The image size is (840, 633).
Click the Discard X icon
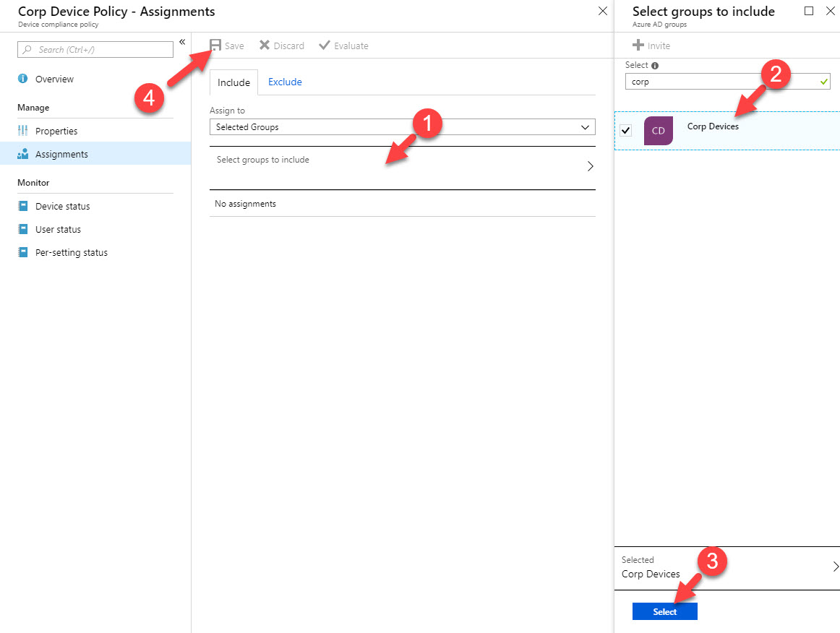[265, 45]
